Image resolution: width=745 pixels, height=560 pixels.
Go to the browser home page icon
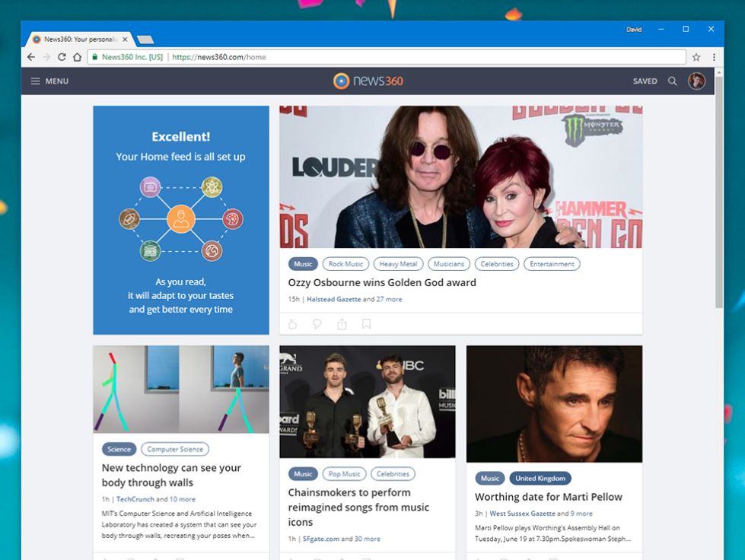[x=77, y=57]
